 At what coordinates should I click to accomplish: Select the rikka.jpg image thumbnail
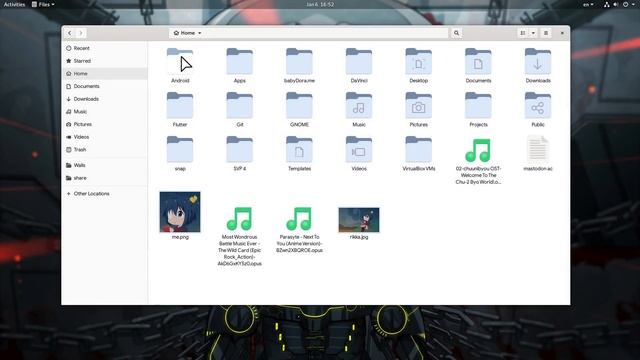359,220
